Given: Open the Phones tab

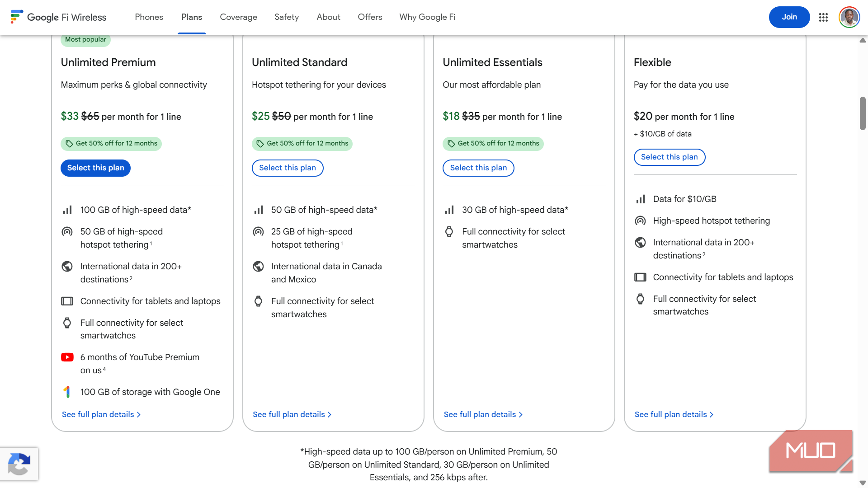Looking at the screenshot, I should [x=149, y=17].
